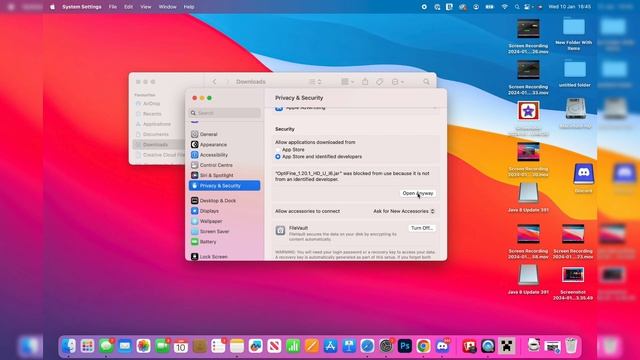
Task: Open Finder from the Dock
Action: click(x=69, y=346)
